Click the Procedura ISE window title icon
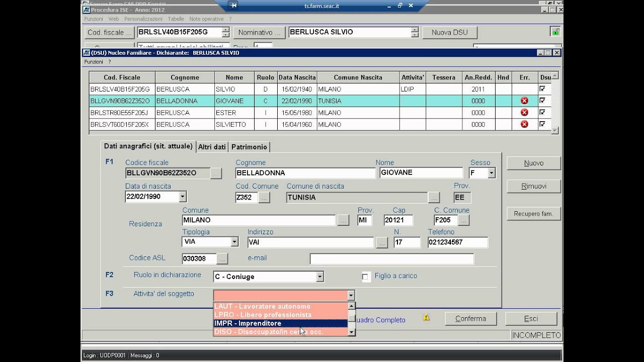The image size is (644, 362). click(x=86, y=10)
